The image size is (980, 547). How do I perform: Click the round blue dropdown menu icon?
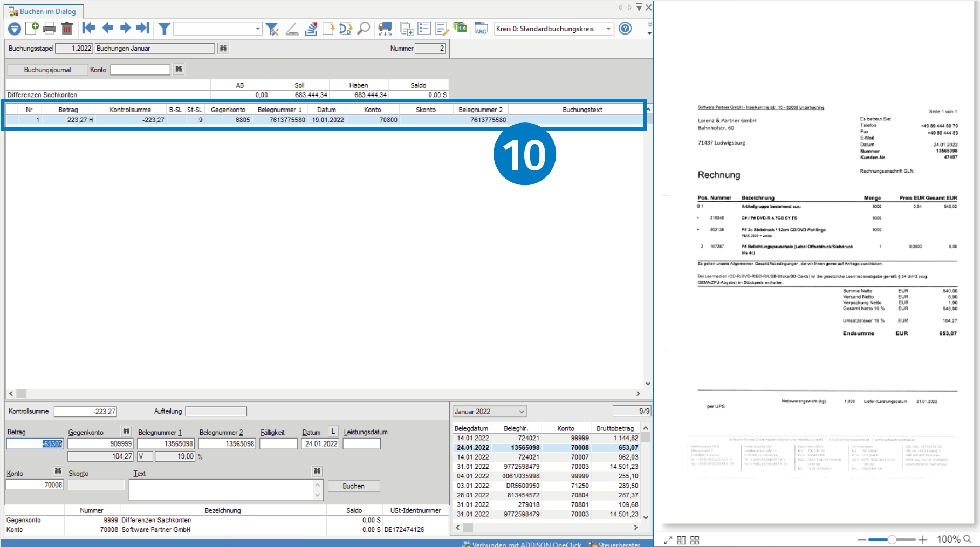coord(15,29)
